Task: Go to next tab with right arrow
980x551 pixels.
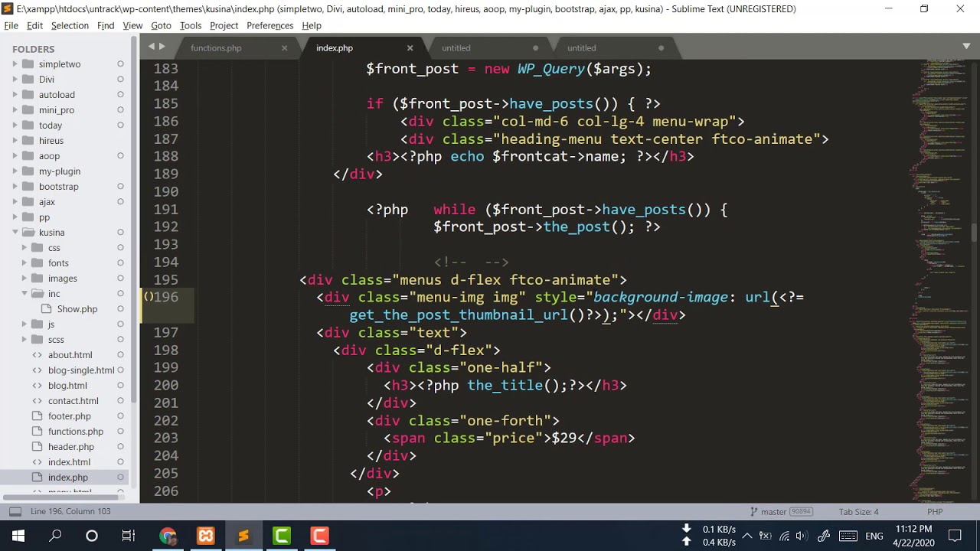Action: 162,47
